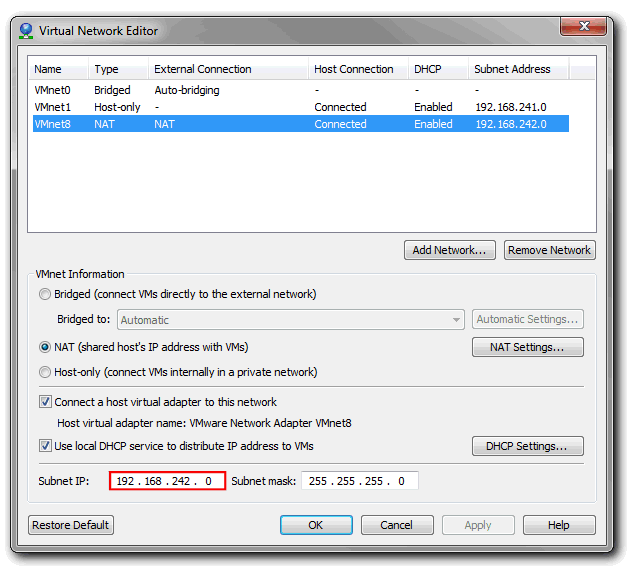
Task: Click the Cancel button
Action: (397, 525)
